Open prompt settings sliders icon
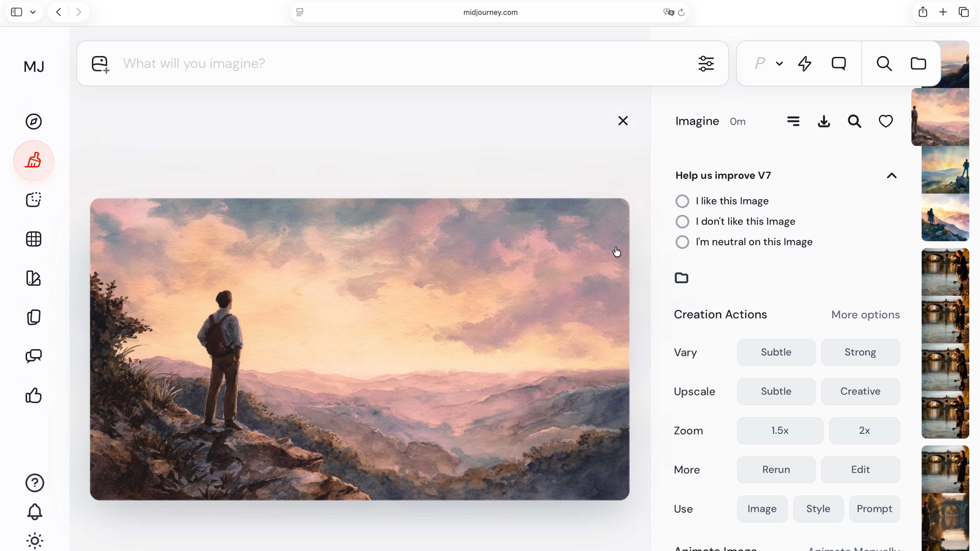This screenshot has height=551, width=980. (x=706, y=64)
